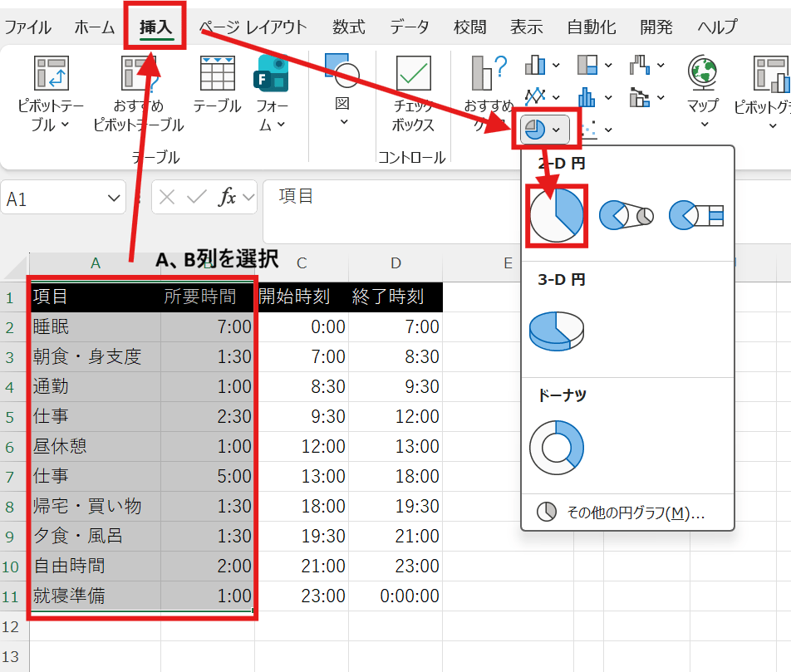This screenshot has height=672, width=791.
Task: Choose the 3-D pie chart thumbnail
Action: point(557,329)
